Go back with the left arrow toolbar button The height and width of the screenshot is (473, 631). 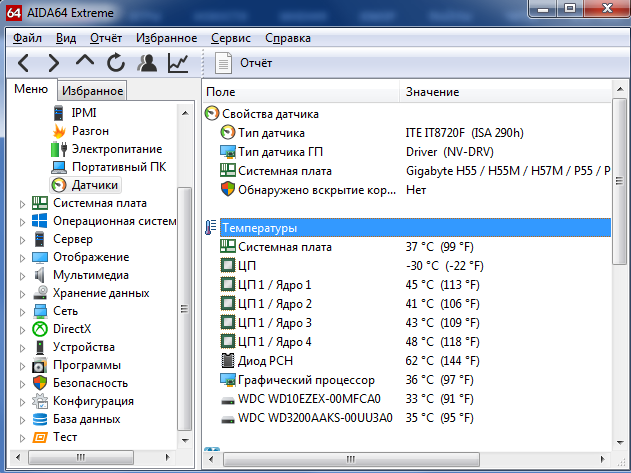(23, 63)
